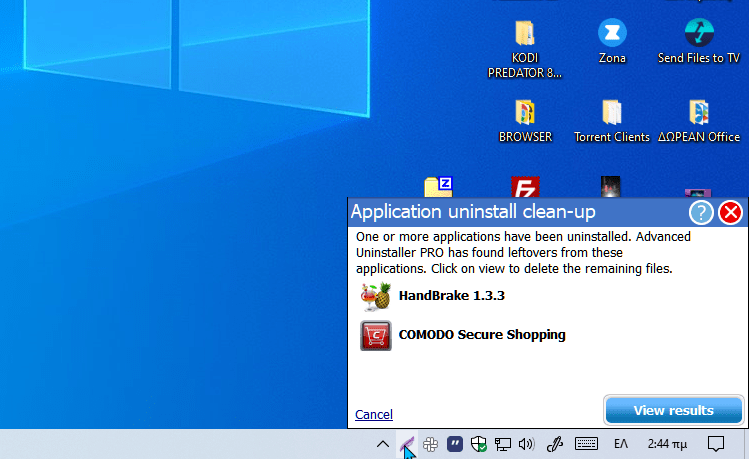749x459 pixels.
Task: Click the Advanced Uninstaller PRO tray icon
Action: [x=407, y=444]
